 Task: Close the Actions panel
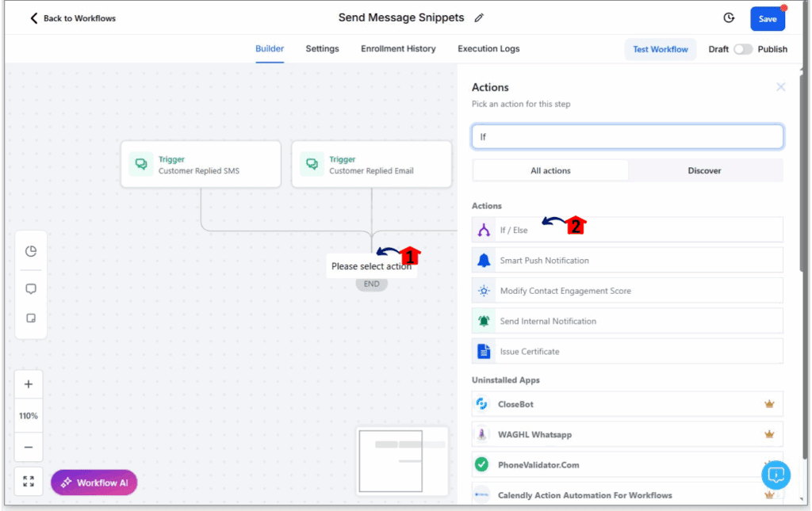point(781,87)
